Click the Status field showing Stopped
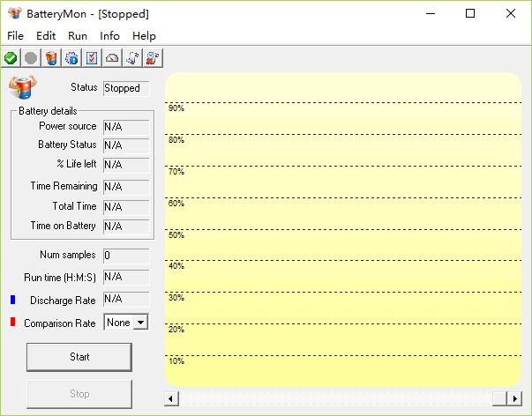This screenshot has height=416, width=532. pos(126,88)
